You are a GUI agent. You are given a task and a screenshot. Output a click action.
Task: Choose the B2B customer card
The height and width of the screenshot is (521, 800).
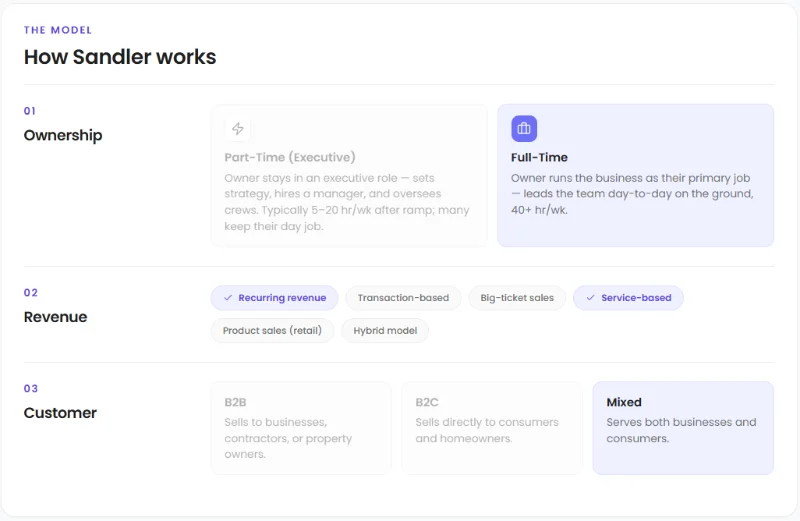click(301, 428)
